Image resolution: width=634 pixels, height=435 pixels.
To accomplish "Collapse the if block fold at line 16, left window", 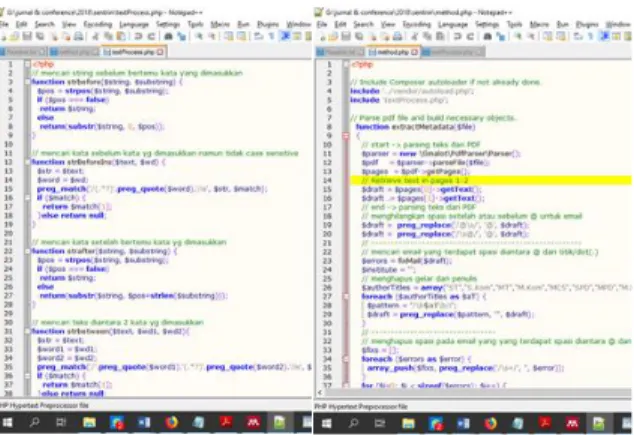I will 27,198.
